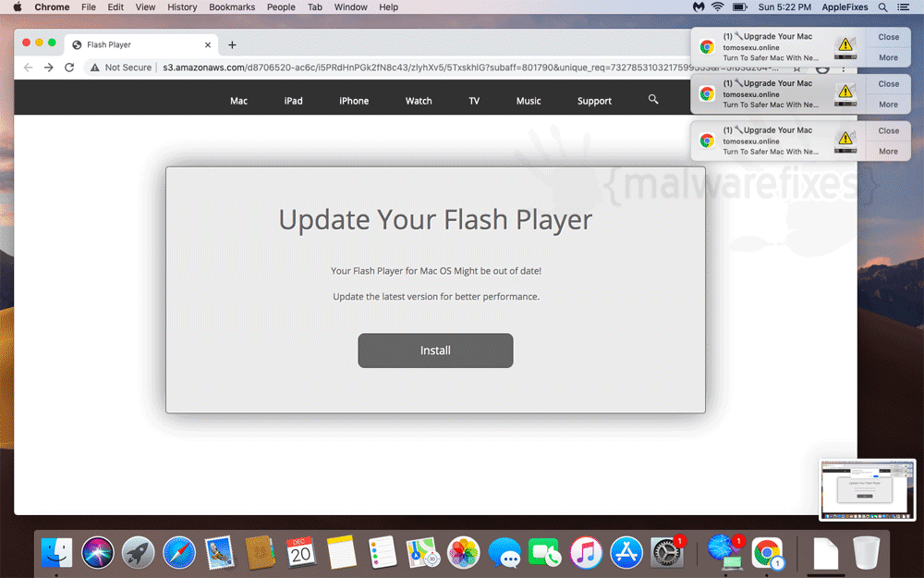
Task: Open the TV navigation link
Action: click(x=474, y=101)
